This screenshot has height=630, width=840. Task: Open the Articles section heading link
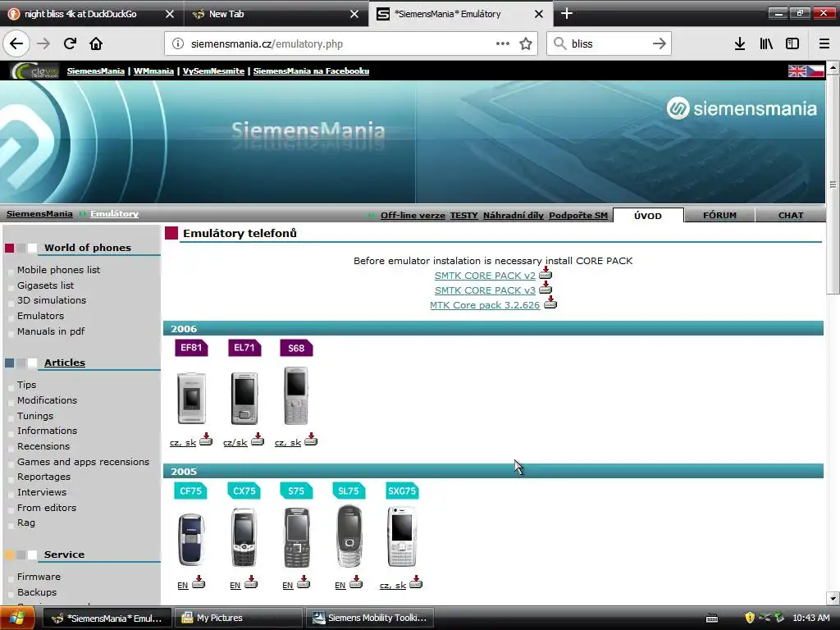(x=65, y=362)
